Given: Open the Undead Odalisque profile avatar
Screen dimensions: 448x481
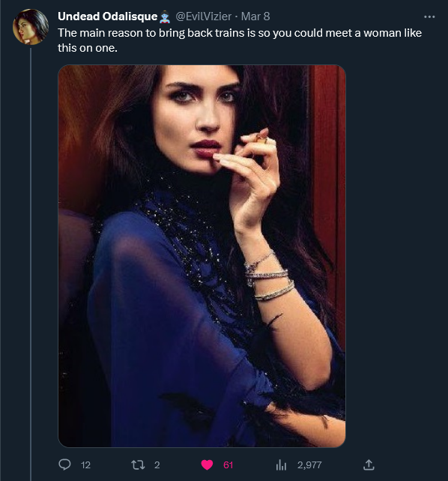Looking at the screenshot, I should pos(31,27).
